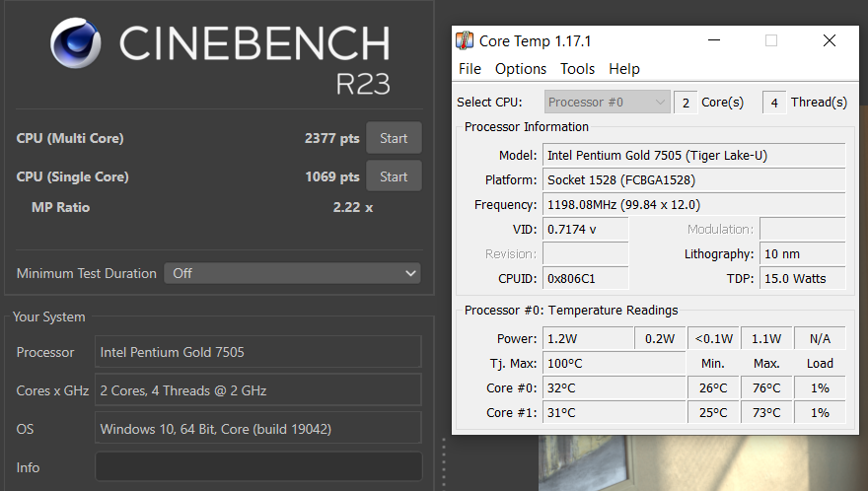Image resolution: width=868 pixels, height=491 pixels.
Task: Click Core #0 max temperature 76°C
Action: pyautogui.click(x=766, y=388)
